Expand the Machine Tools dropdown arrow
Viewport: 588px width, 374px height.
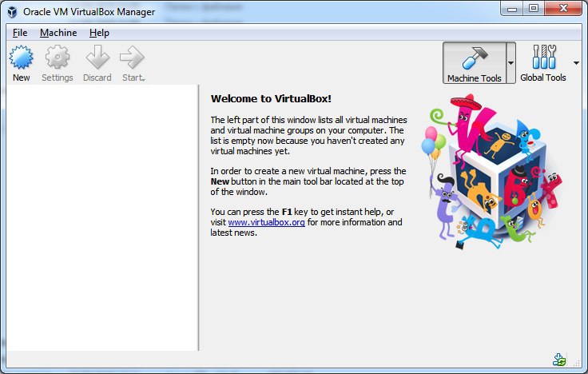tap(511, 62)
